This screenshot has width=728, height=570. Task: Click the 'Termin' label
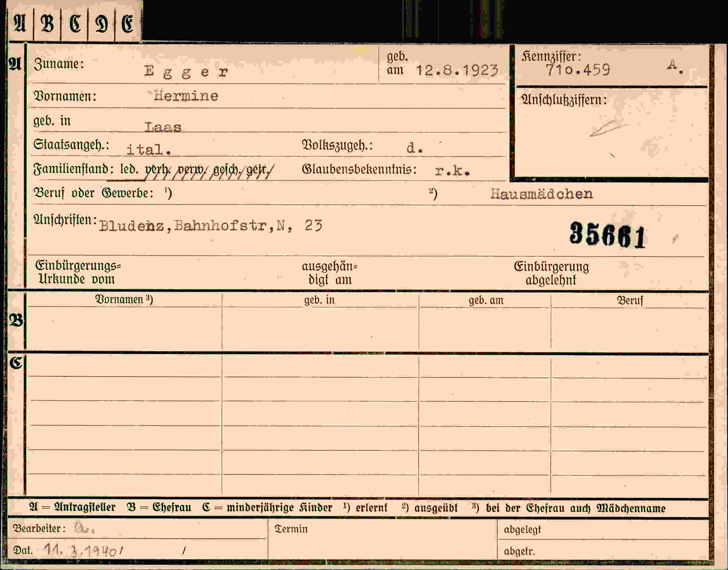point(291,529)
